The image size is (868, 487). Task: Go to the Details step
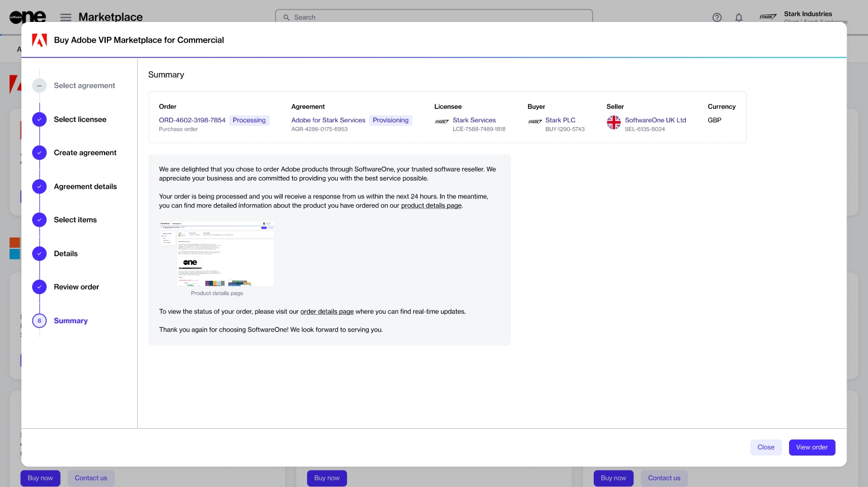coord(66,254)
